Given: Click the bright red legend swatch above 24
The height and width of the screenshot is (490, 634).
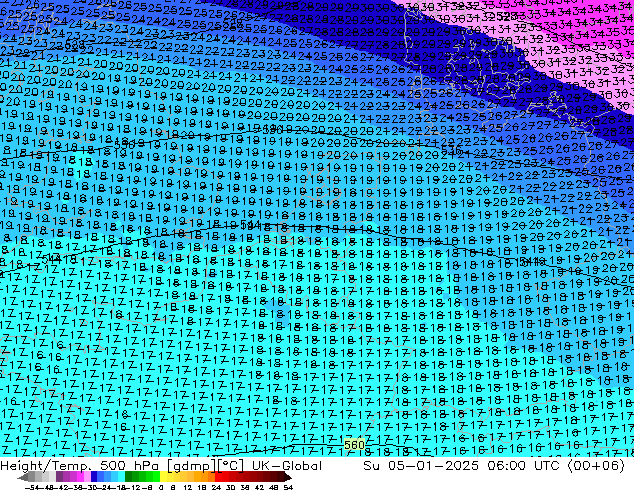Looking at the screenshot, I should pyautogui.click(x=218, y=476).
